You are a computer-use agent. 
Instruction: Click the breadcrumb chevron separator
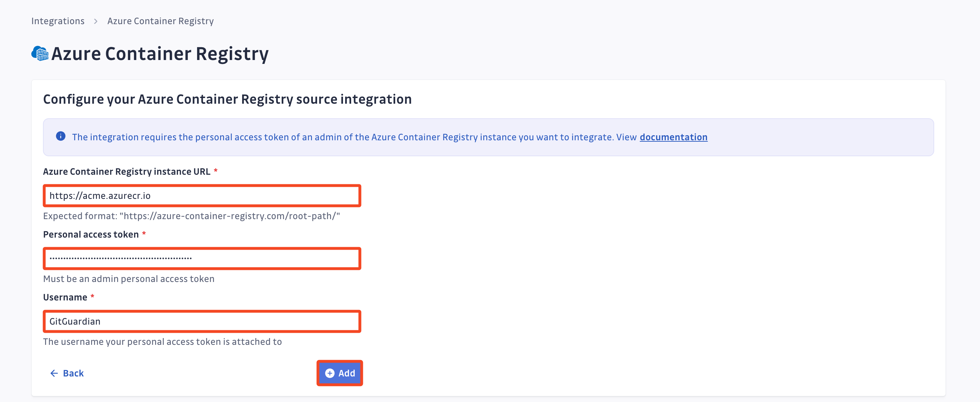pyautogui.click(x=96, y=21)
